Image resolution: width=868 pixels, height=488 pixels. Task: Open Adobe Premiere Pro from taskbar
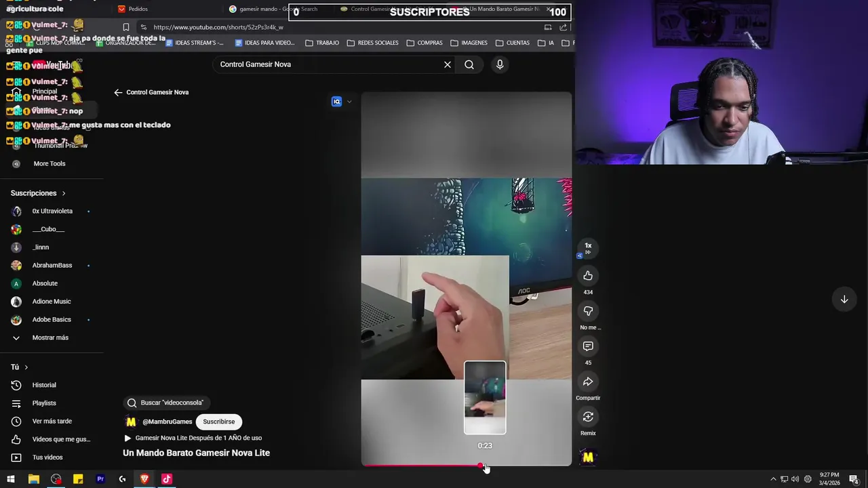click(x=100, y=479)
